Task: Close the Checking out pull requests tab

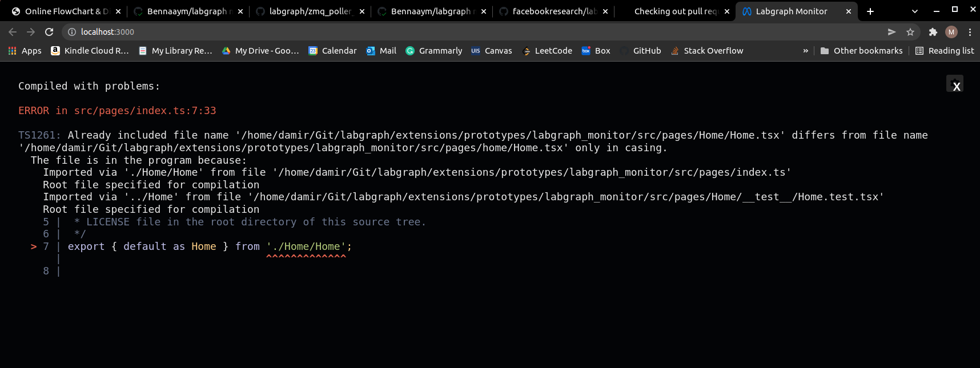Action: point(727,11)
